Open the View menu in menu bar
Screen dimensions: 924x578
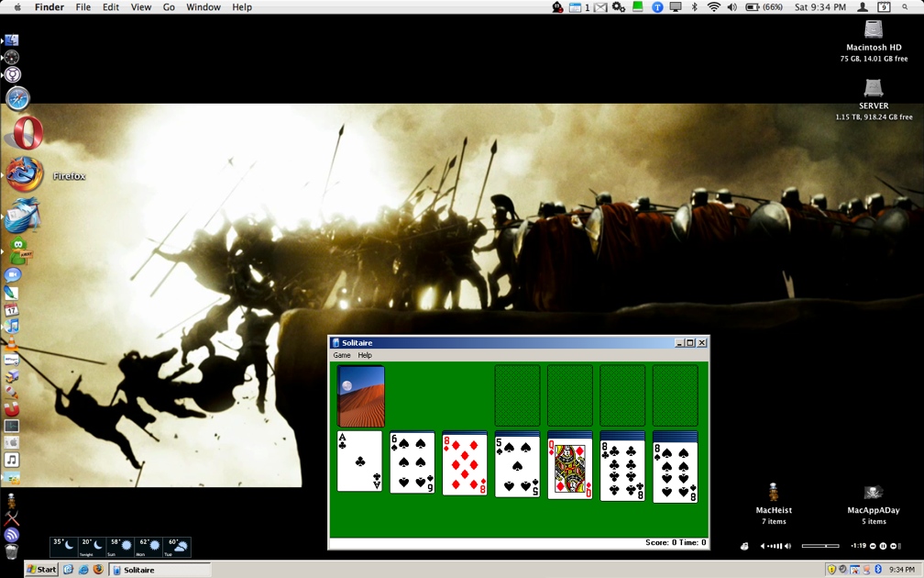coord(141,7)
